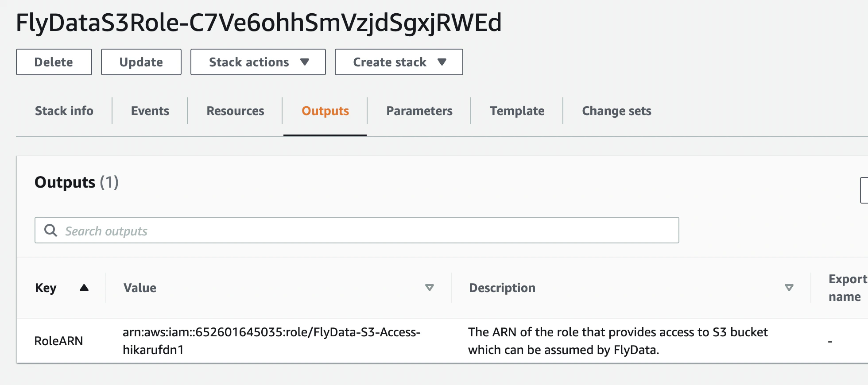Screen dimensions: 868x385
Task: Open the Value column filter triangle
Action: click(429, 288)
